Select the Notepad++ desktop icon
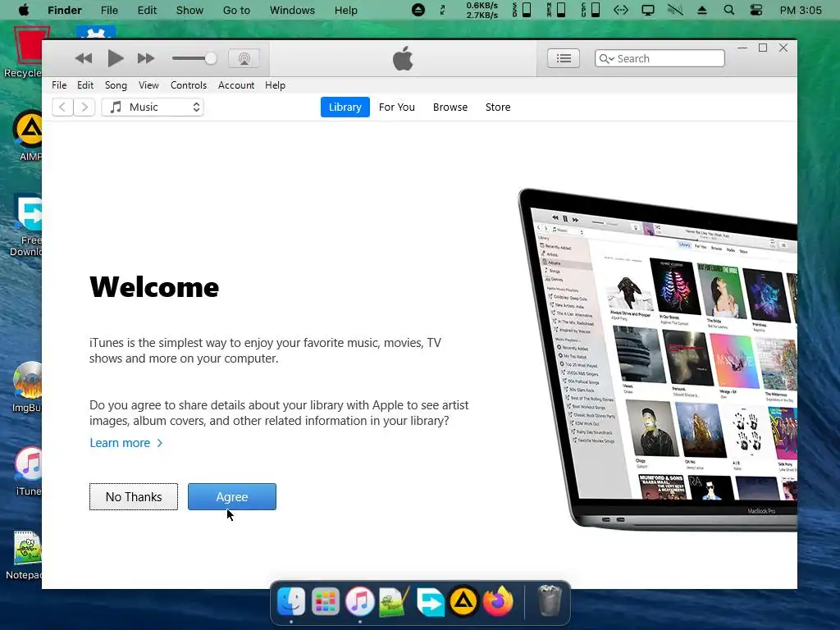Screen dimensions: 840x630 (x=24, y=555)
